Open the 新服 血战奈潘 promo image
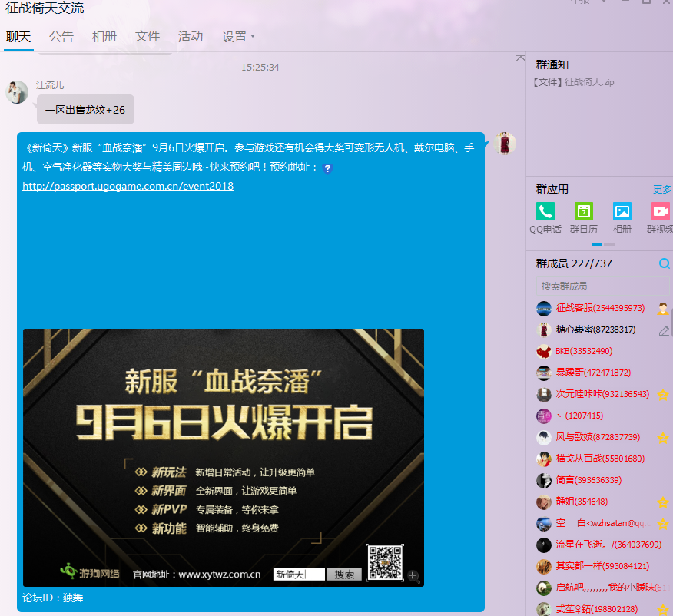Screen dimensions: 673x616 (x=224, y=457)
